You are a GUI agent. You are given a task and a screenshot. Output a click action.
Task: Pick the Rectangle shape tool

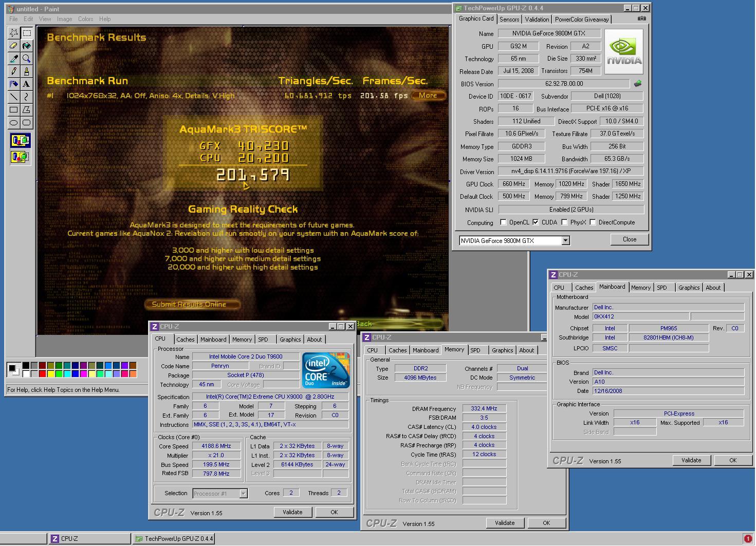pyautogui.click(x=14, y=109)
